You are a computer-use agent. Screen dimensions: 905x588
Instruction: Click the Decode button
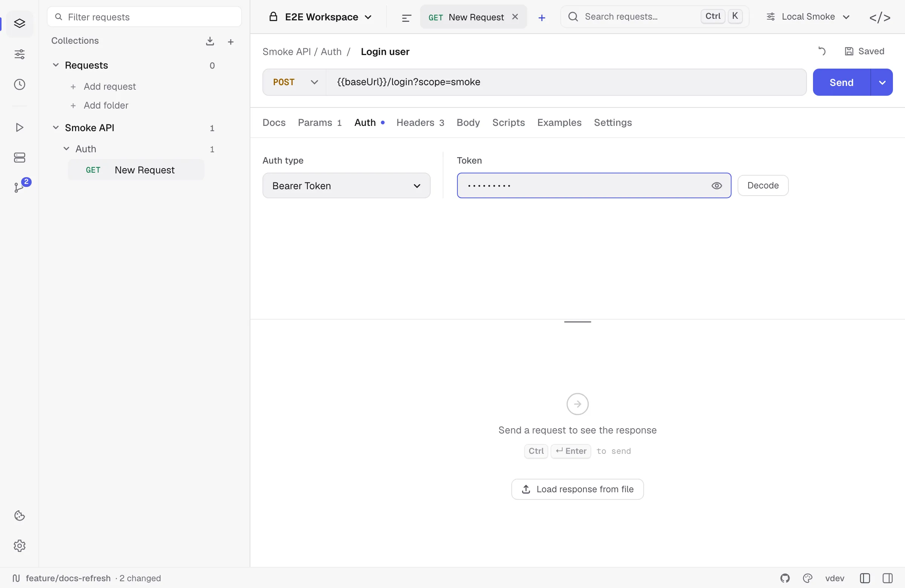(763, 185)
